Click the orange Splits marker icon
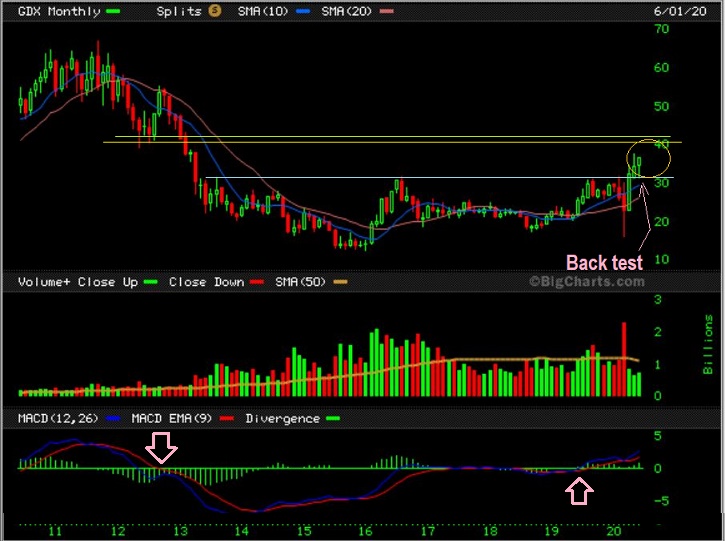This screenshot has height=541, width=725. 212,12
